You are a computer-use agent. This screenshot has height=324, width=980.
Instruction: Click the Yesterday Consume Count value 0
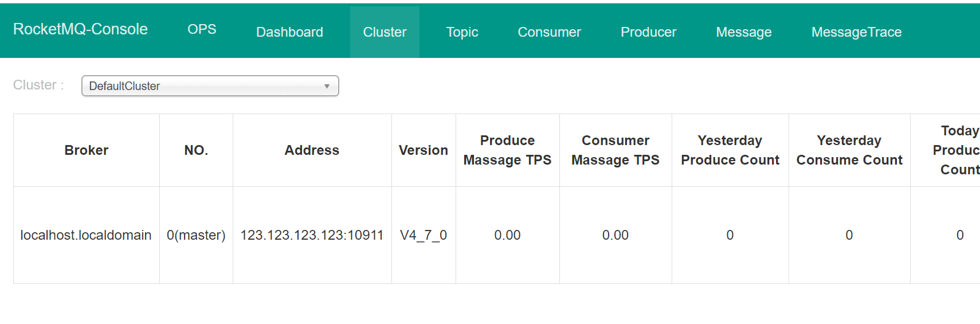[849, 235]
